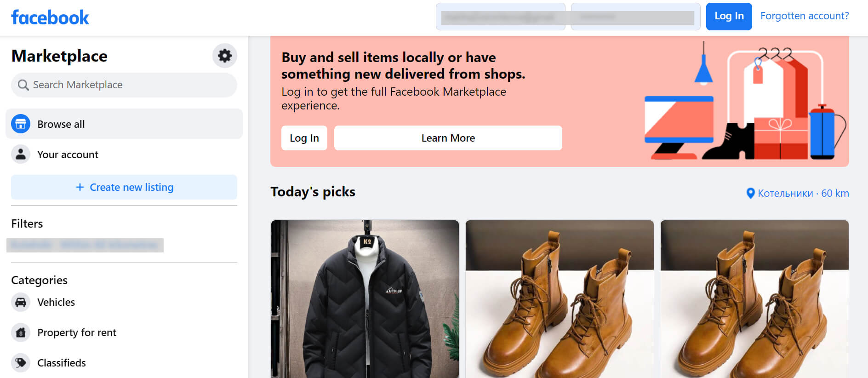Select Your account menu item
868x378 pixels.
(68, 155)
